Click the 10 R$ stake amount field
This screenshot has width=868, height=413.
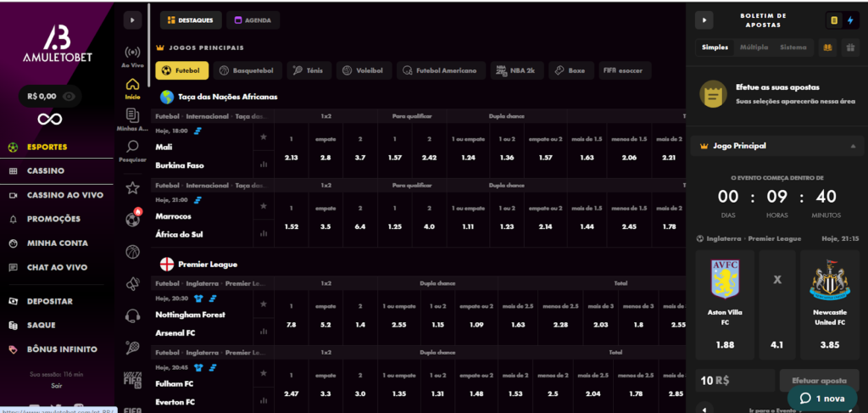734,381
